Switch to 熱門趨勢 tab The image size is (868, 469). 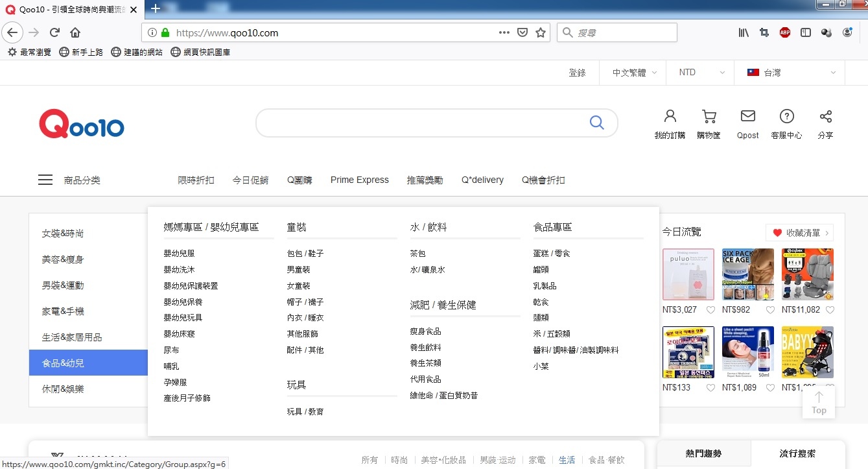(x=703, y=454)
